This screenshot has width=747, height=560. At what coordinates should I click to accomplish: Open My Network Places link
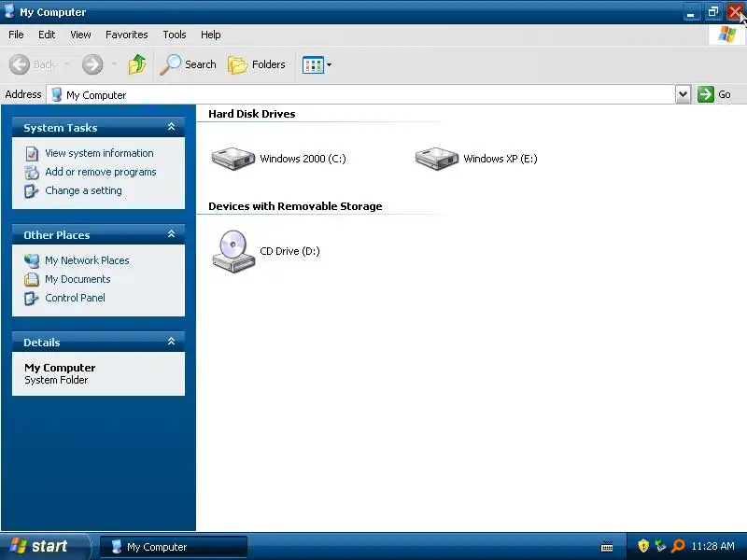[87, 260]
